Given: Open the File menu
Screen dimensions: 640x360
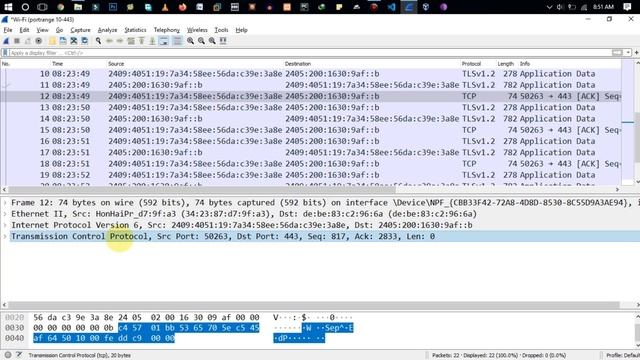Looking at the screenshot, I should pyautogui.click(x=8, y=30).
